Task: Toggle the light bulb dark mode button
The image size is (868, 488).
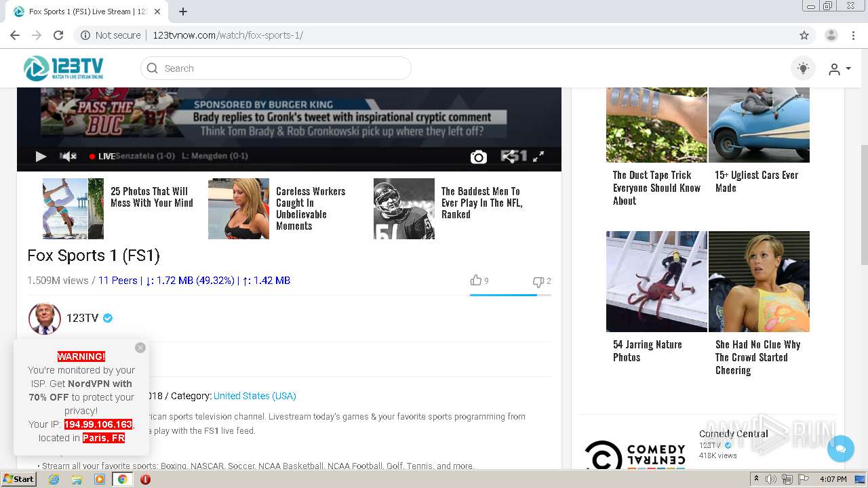Action: click(x=804, y=68)
